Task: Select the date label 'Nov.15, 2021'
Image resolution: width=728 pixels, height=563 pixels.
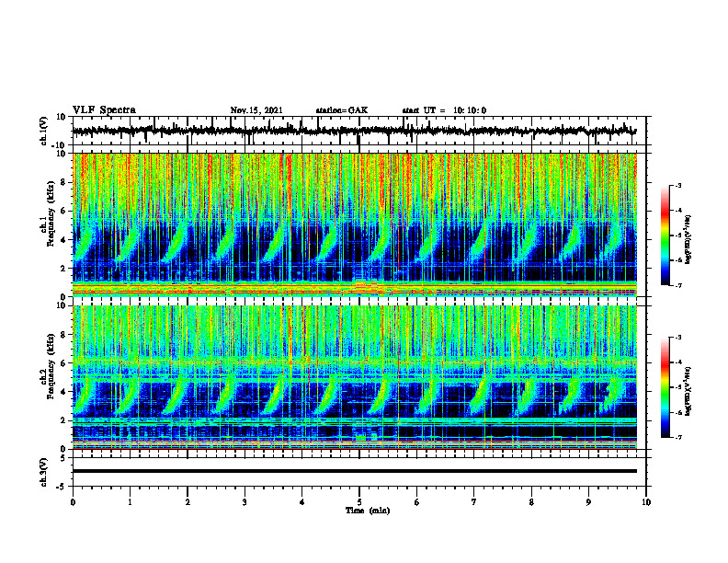Action: coord(256,110)
